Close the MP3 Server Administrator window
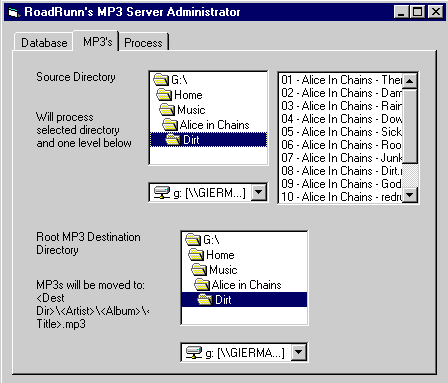Image resolution: width=448 pixels, height=383 pixels. [436, 12]
